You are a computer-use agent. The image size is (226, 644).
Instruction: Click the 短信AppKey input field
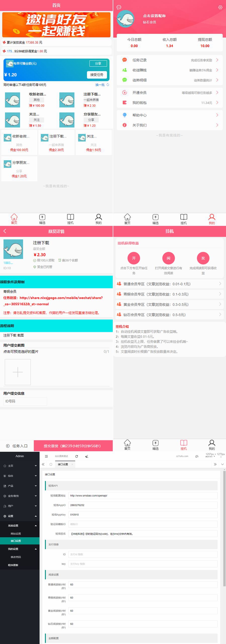(x=143, y=514)
